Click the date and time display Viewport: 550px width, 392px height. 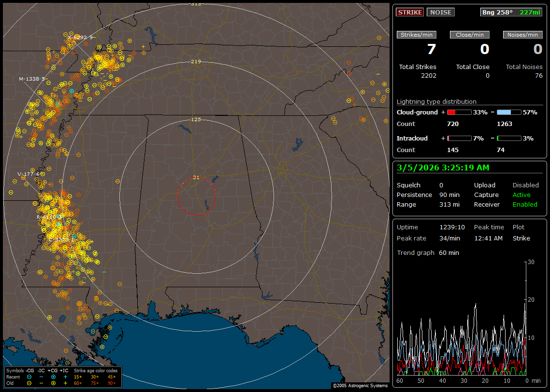pyautogui.click(x=443, y=168)
